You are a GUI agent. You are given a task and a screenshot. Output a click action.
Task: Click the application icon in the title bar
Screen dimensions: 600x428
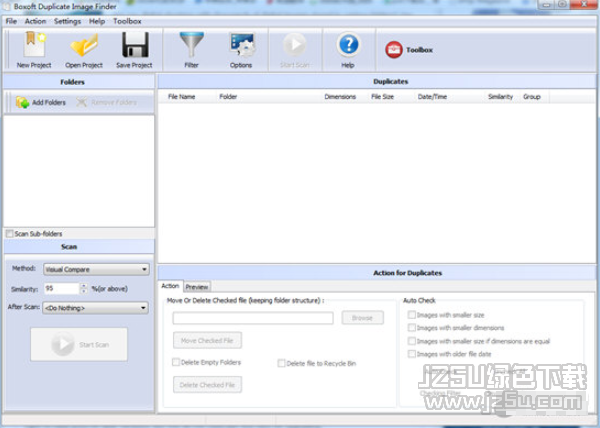pos(7,7)
